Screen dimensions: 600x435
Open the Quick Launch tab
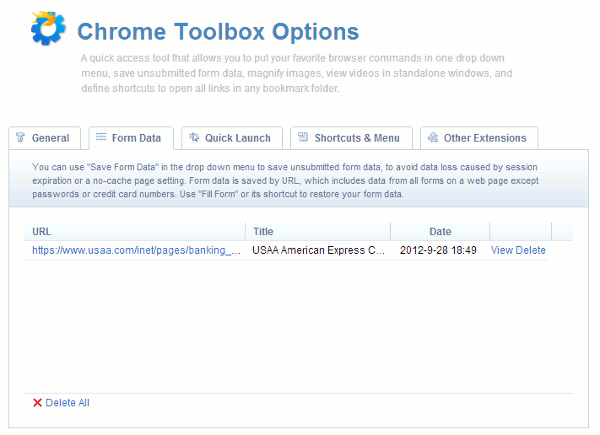tap(232, 138)
